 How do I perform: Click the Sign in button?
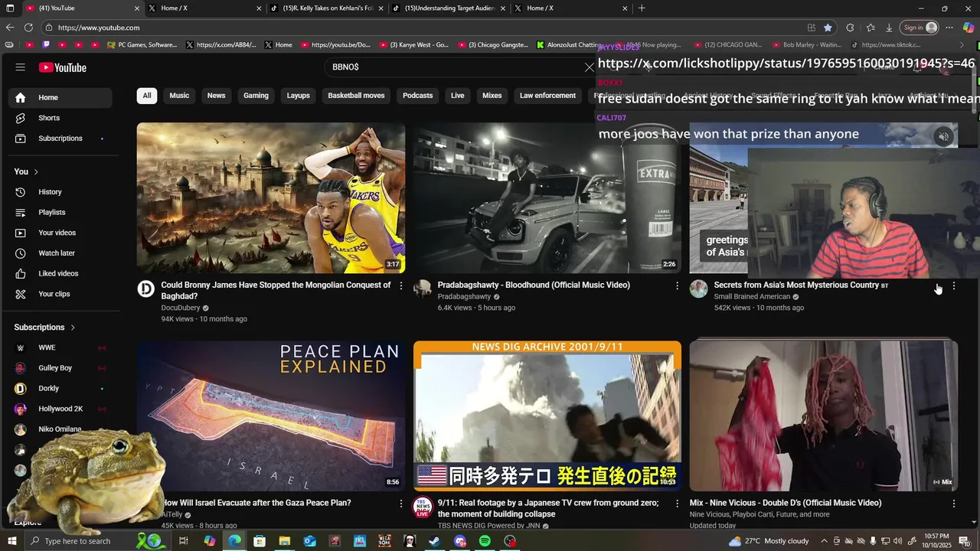pyautogui.click(x=920, y=28)
